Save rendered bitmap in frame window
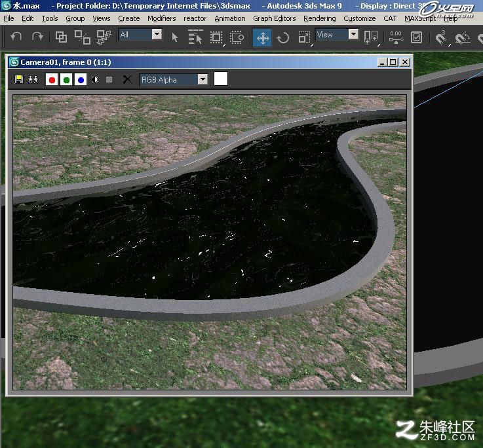Image resolution: width=483 pixels, height=448 pixels. [x=19, y=79]
